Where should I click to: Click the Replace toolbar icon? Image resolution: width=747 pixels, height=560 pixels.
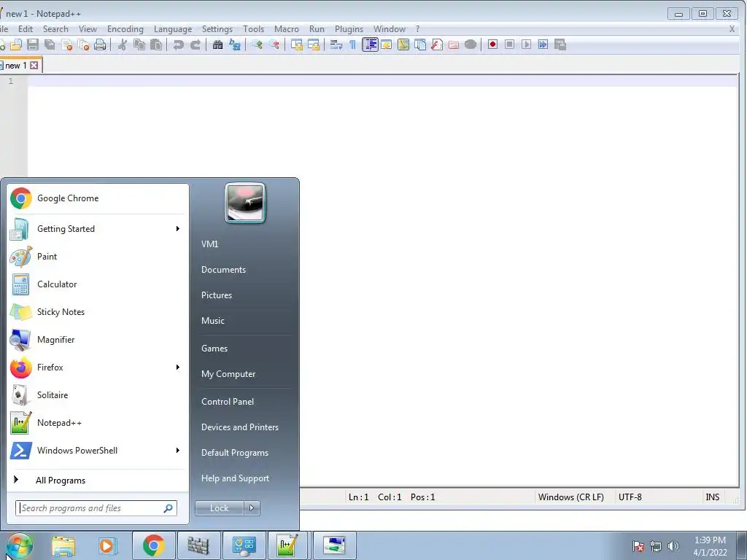point(235,44)
